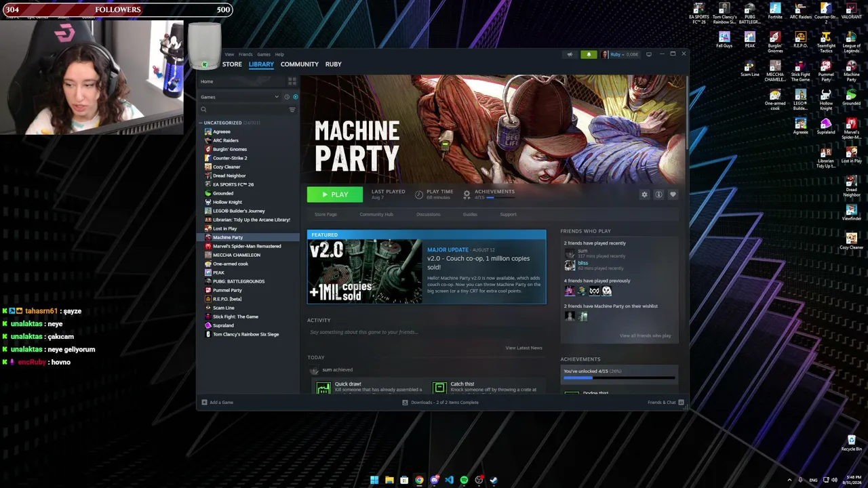
Task: Open Viewfinder desktop shortcut
Action: [851, 213]
